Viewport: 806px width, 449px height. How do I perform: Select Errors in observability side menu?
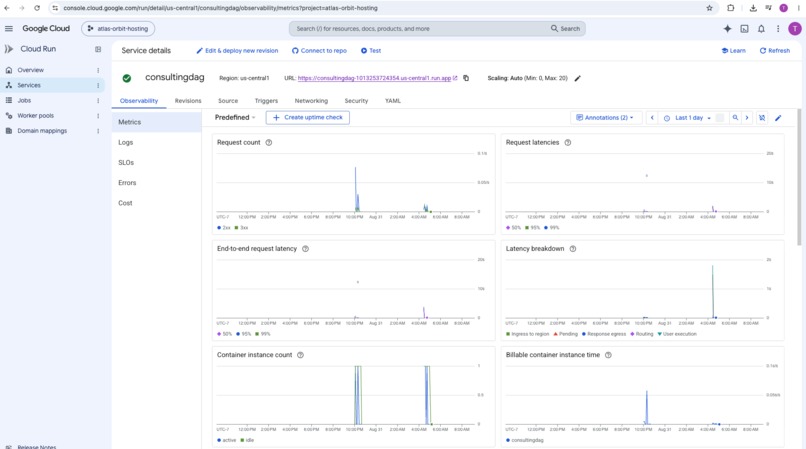156,183
